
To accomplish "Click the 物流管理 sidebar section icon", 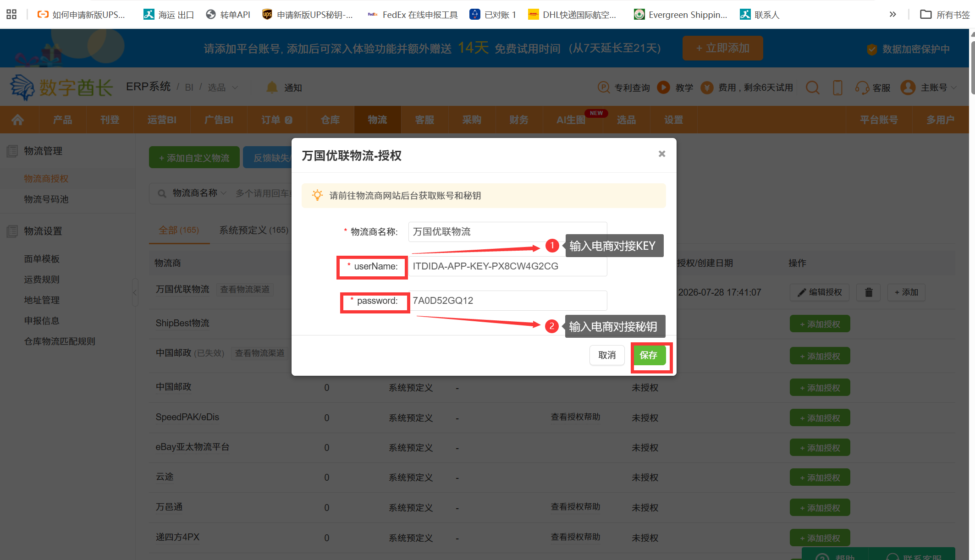I will pyautogui.click(x=12, y=151).
